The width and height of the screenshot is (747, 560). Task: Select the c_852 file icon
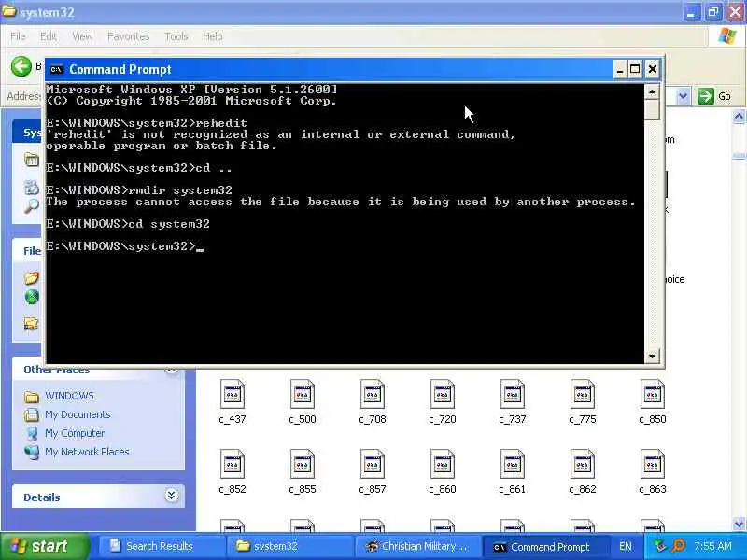pyautogui.click(x=233, y=464)
